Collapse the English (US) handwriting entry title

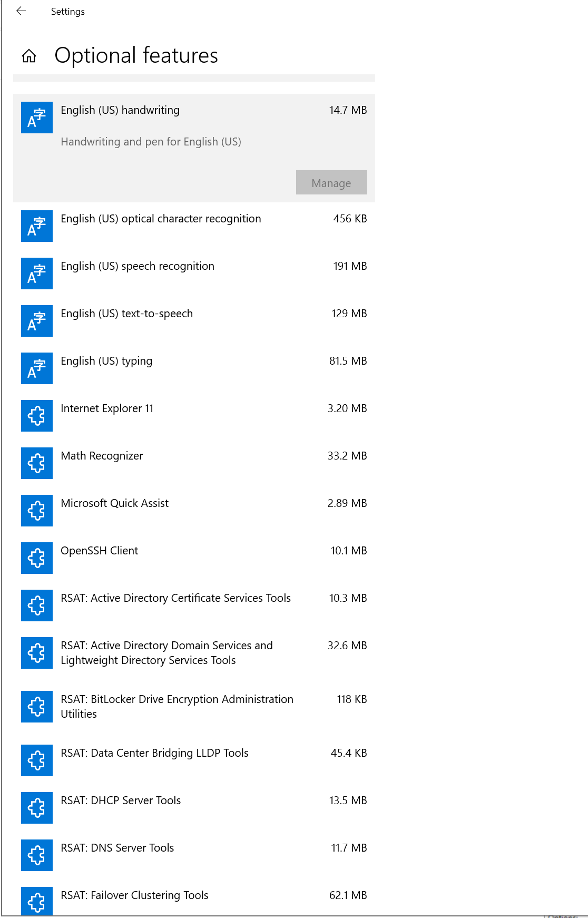tap(120, 111)
